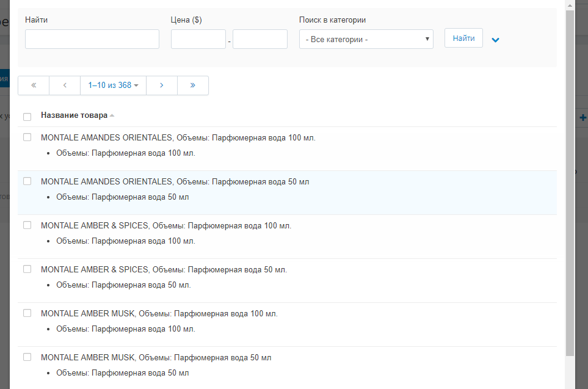Image resolution: width=588 pixels, height=389 pixels.
Task: Select MONTALE AMBER MUSK 50 мл product name
Action: coord(156,357)
